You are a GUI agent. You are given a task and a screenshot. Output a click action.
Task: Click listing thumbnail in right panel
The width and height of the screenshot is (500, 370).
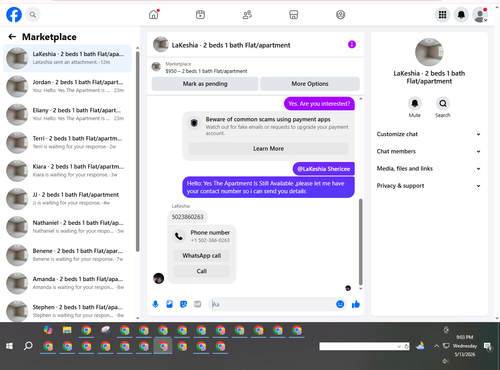(429, 52)
